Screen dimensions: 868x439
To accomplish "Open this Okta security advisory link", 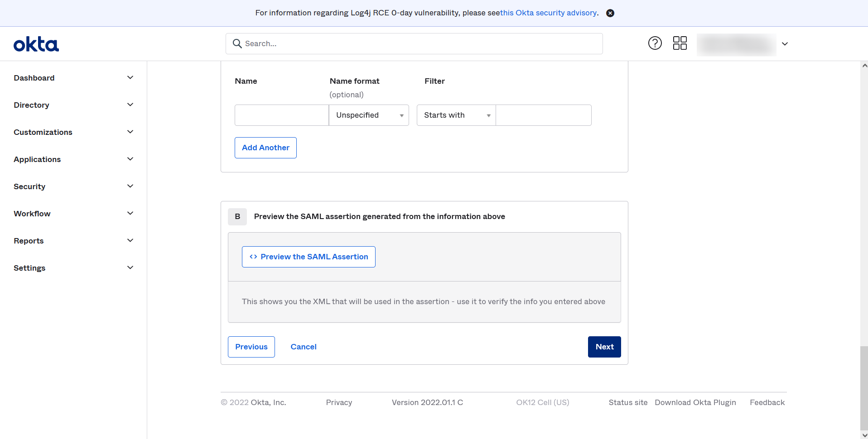I will (549, 13).
